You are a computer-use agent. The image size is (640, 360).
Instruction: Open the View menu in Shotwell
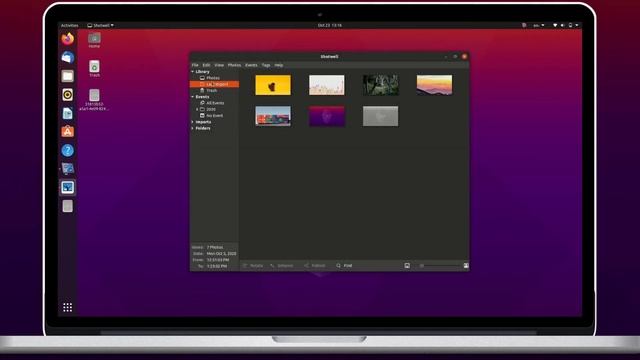tap(219, 65)
